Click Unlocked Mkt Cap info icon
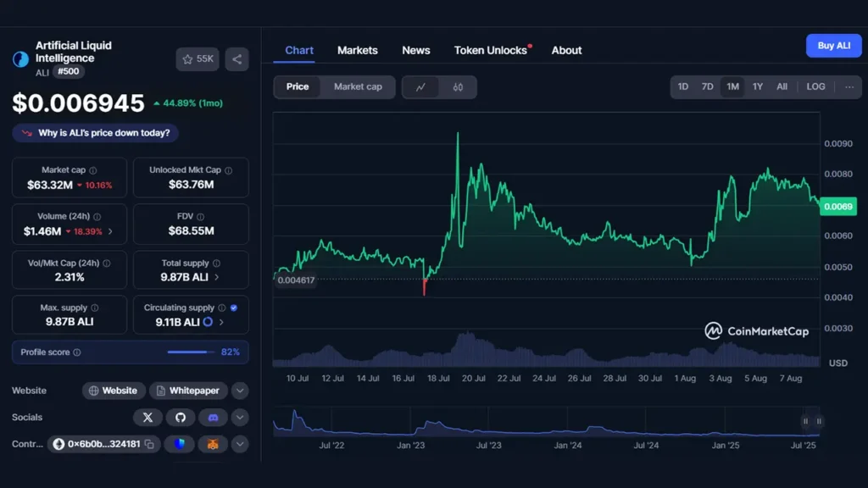Screen dimensions: 868x488 [x=229, y=170]
